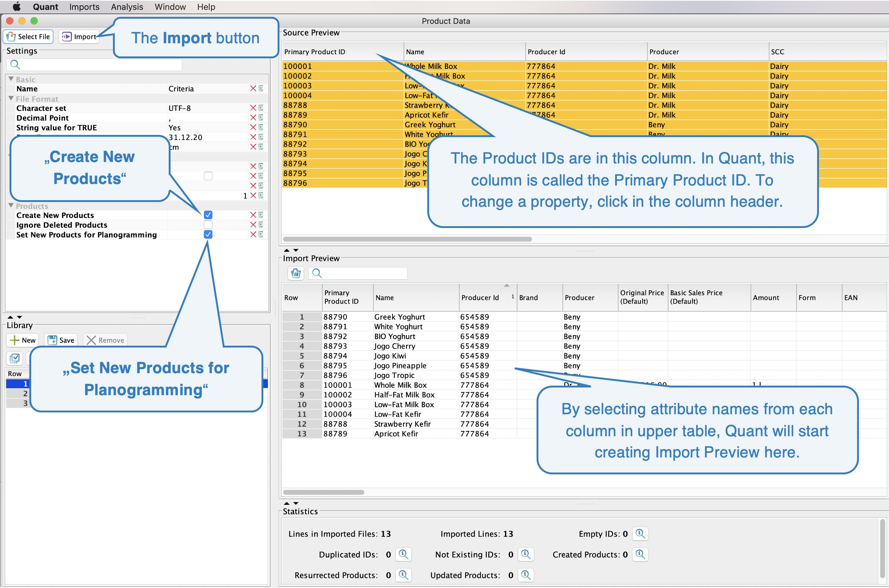This screenshot has width=889, height=588.
Task: Click the Select File button
Action: pos(29,36)
